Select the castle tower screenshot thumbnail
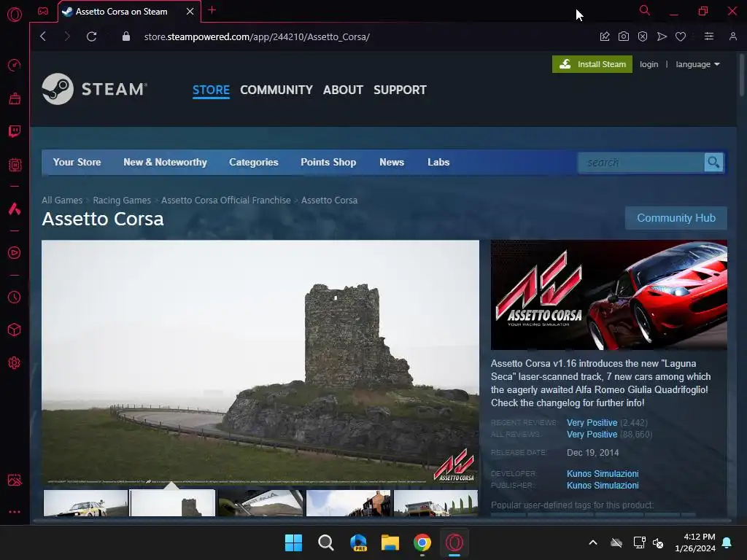Image resolution: width=747 pixels, height=560 pixels. (172, 503)
